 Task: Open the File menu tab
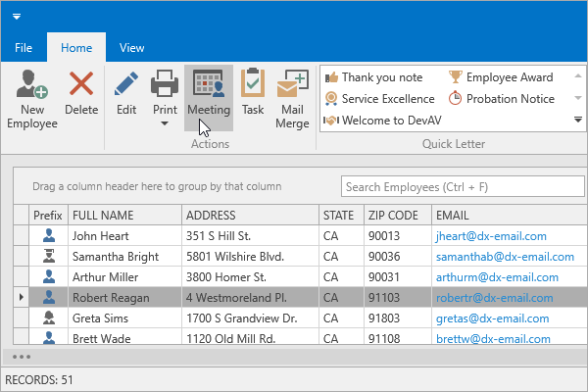pos(24,47)
